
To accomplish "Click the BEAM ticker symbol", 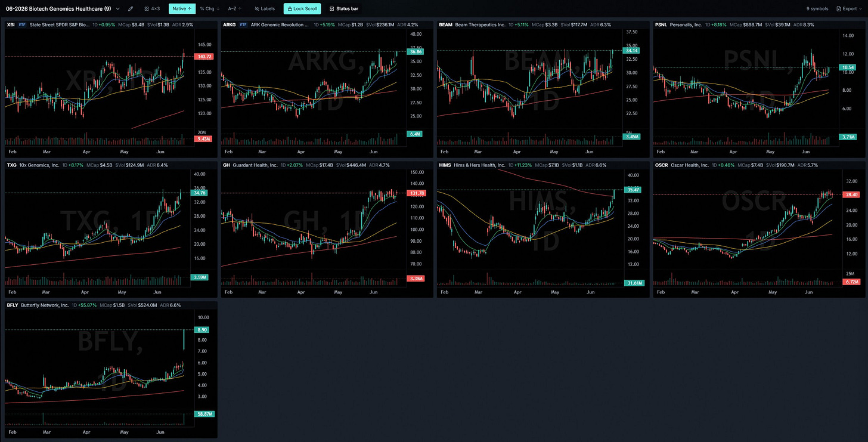I will [x=445, y=25].
